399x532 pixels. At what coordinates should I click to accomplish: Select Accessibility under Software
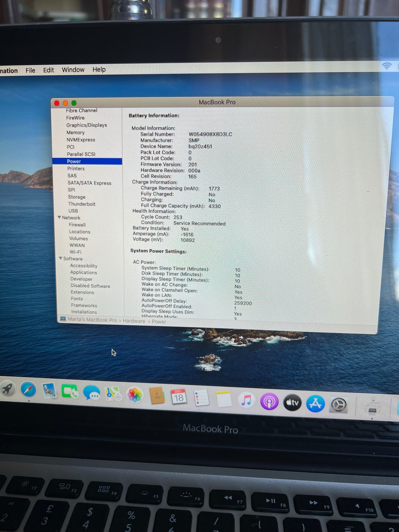pyautogui.click(x=84, y=266)
